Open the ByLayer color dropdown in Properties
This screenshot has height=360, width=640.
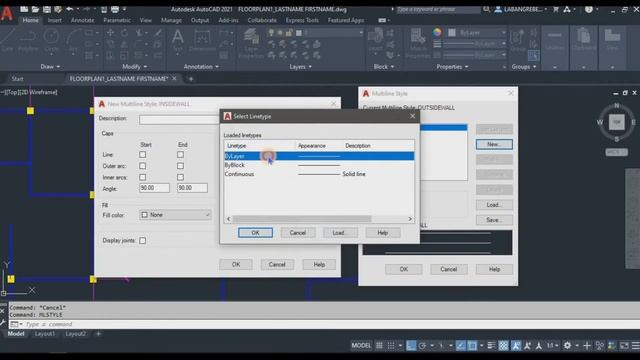pyautogui.click(x=478, y=33)
